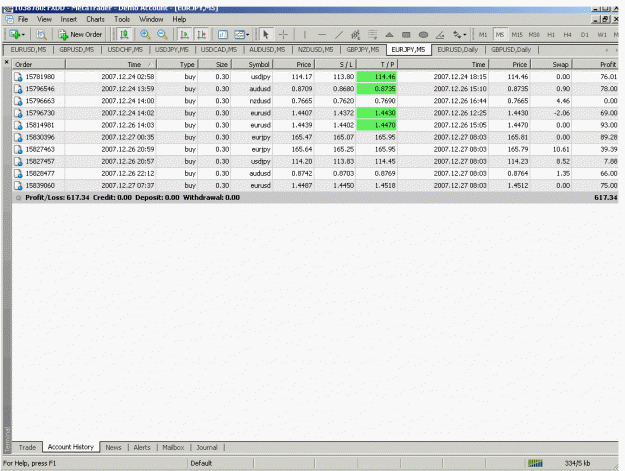Viewport: 625px width, 471px height.
Task: Sort by the Swap column header
Action: pos(551,64)
